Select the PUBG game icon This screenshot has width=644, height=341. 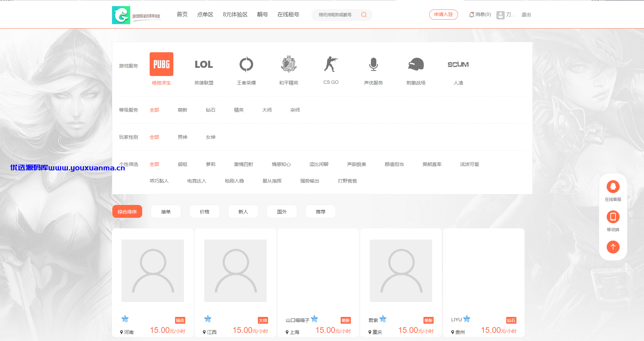tap(162, 64)
